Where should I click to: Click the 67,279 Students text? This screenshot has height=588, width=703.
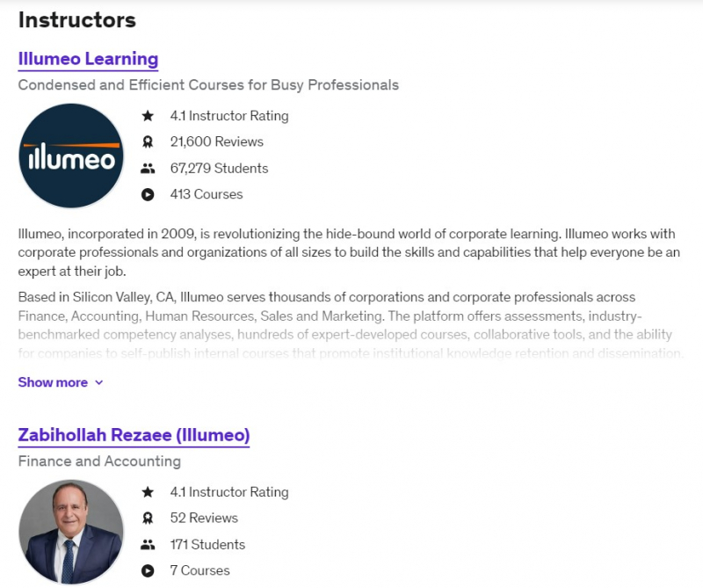coord(219,168)
